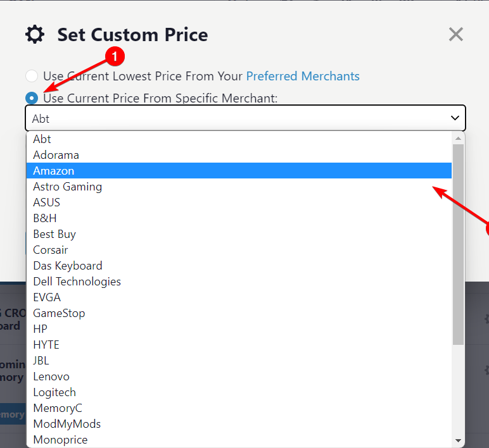Choose Amazon from the merchant list
Viewport: 489px width, 448px height.
click(54, 171)
